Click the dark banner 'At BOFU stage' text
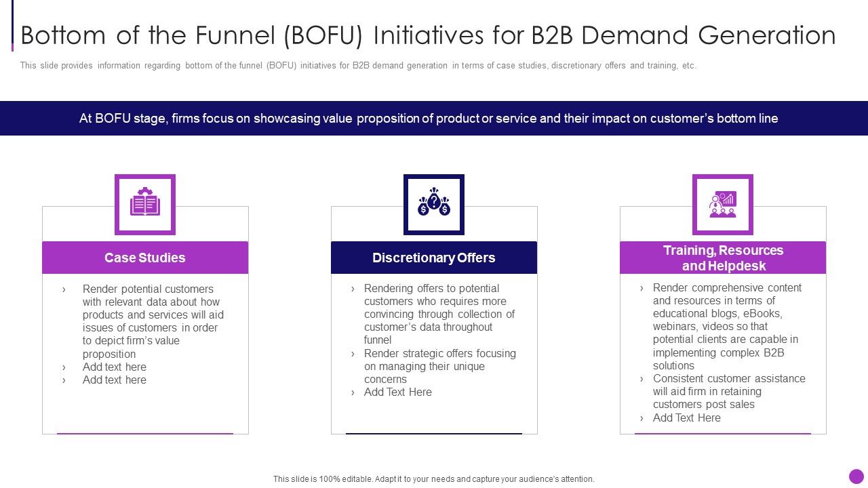This screenshot has width=868, height=488. tap(429, 119)
